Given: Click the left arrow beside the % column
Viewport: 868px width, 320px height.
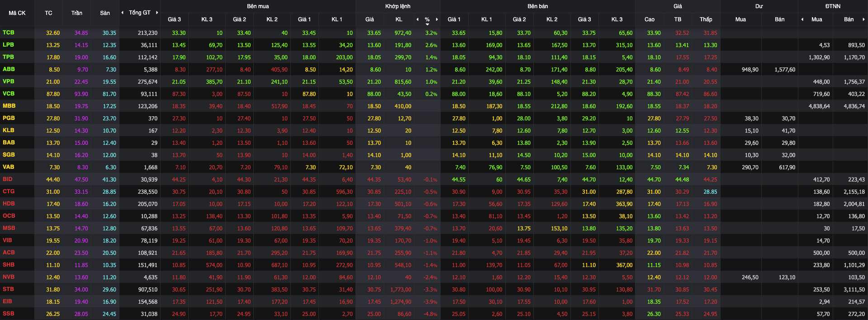Looking at the screenshot, I should point(417,19).
